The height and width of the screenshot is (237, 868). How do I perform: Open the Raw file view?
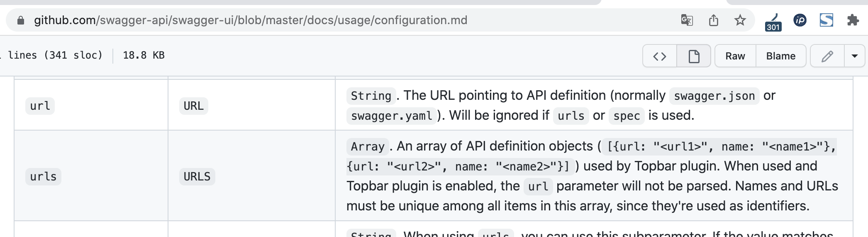pos(735,56)
